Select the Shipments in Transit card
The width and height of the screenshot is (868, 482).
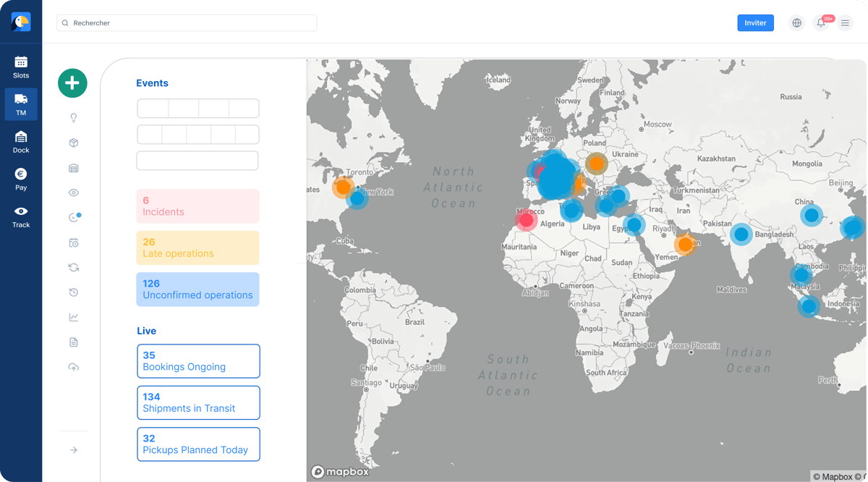click(x=198, y=402)
